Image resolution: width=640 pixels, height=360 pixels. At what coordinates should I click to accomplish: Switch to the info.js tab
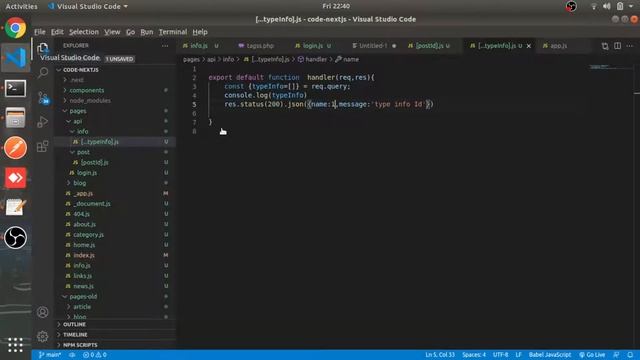pos(199,46)
